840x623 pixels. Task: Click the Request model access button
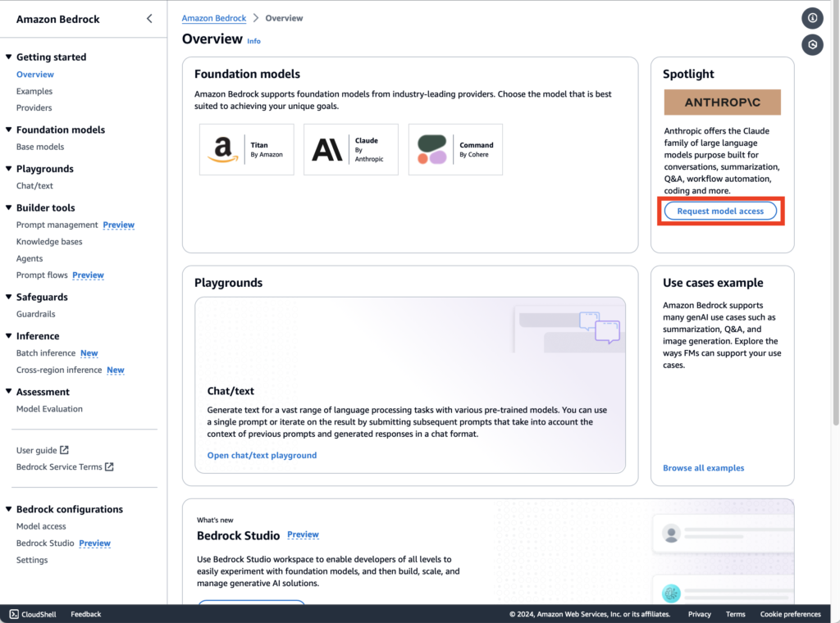pyautogui.click(x=720, y=211)
